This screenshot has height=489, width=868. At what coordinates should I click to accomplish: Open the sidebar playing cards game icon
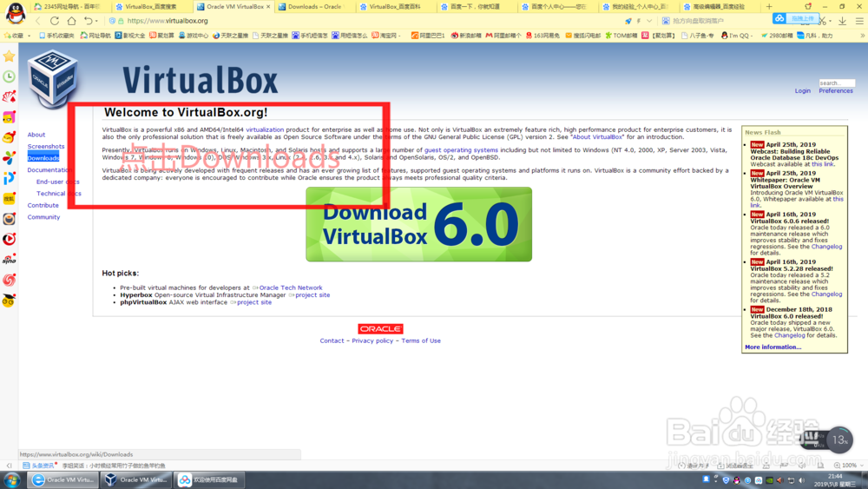tap(9, 97)
